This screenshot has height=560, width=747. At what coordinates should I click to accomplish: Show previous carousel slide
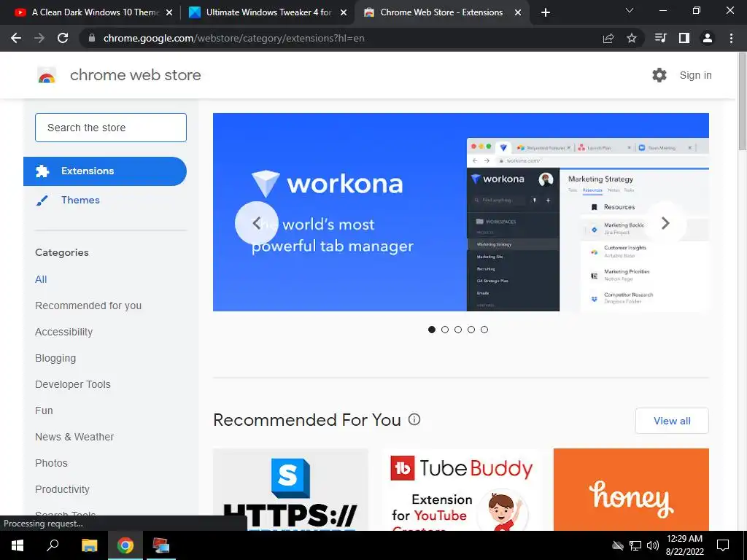256,223
